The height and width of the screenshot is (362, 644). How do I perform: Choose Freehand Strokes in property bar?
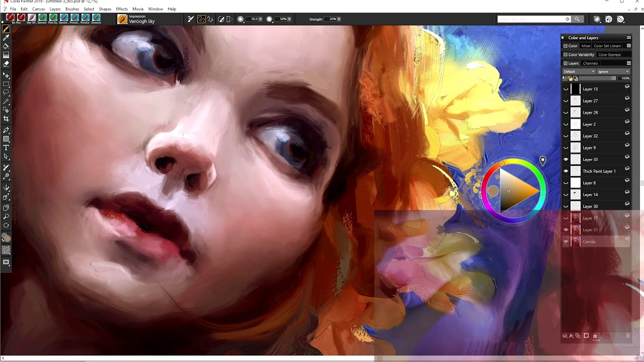201,19
